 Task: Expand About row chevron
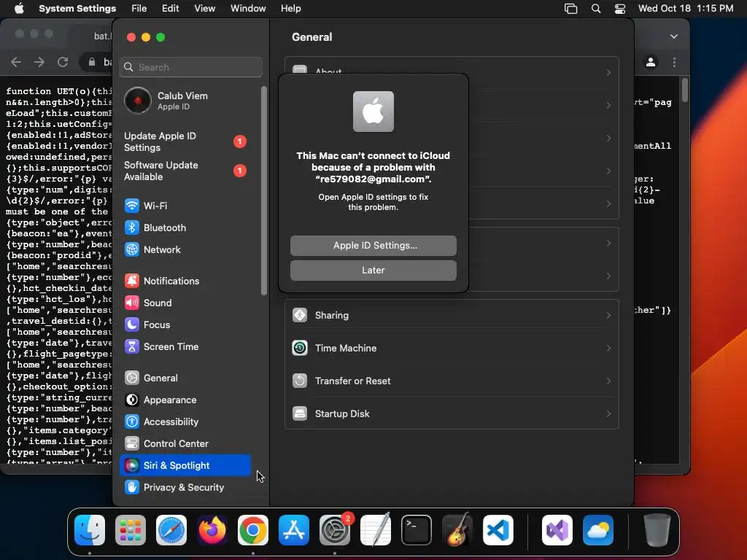608,72
